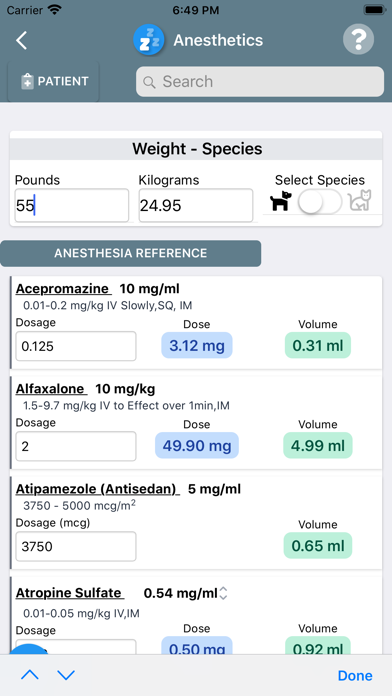
Task: Open the ANESTHESIA REFERENCE tab
Action: click(131, 253)
